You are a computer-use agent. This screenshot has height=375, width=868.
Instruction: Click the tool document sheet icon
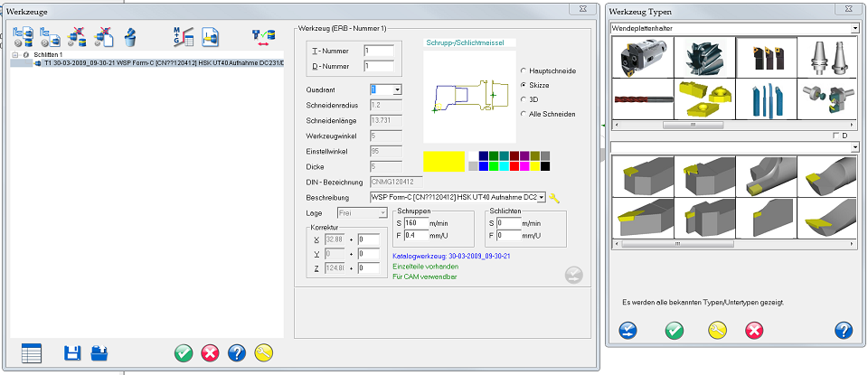coord(211,37)
